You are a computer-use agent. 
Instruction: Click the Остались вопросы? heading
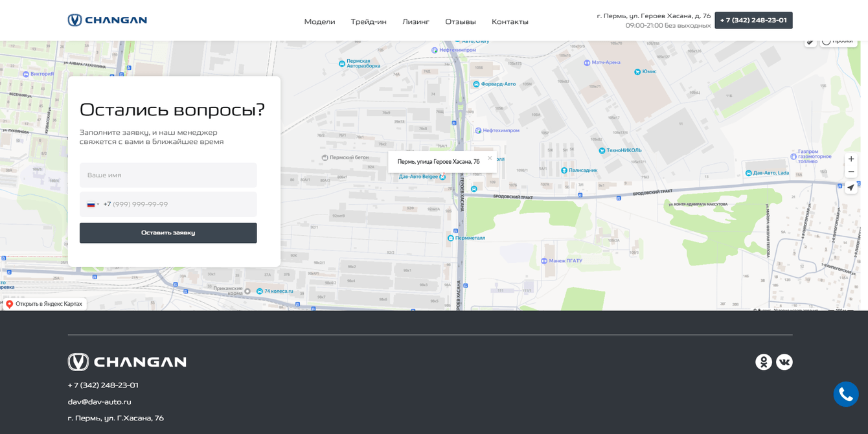pyautogui.click(x=172, y=109)
